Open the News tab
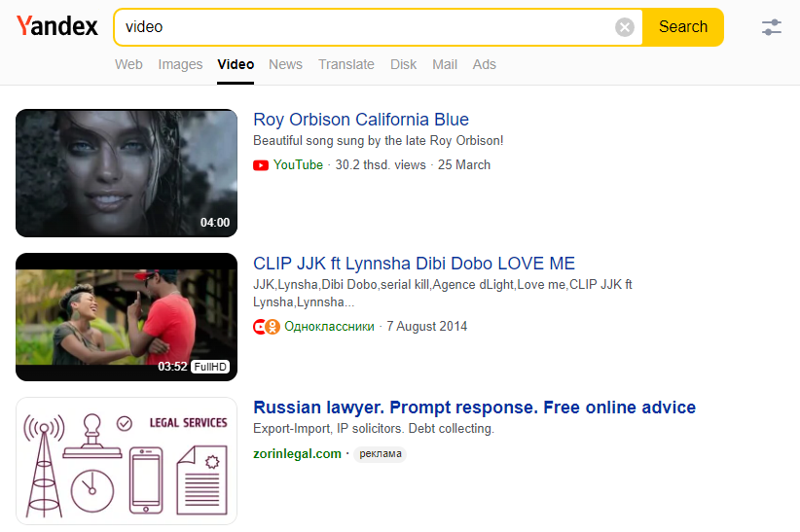 click(x=285, y=64)
